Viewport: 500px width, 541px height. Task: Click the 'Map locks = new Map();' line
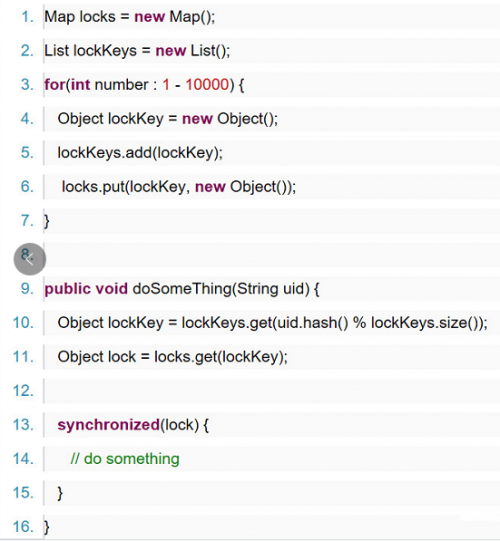point(130,17)
